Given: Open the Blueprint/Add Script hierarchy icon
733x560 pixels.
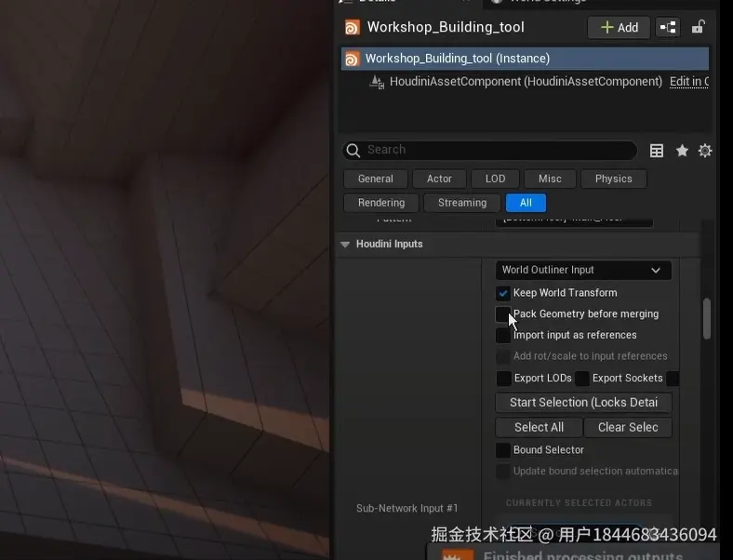Looking at the screenshot, I should [668, 28].
